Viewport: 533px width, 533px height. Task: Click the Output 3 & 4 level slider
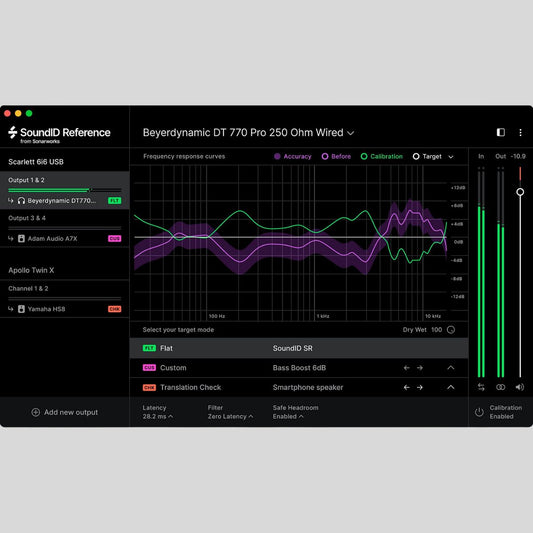point(65,228)
